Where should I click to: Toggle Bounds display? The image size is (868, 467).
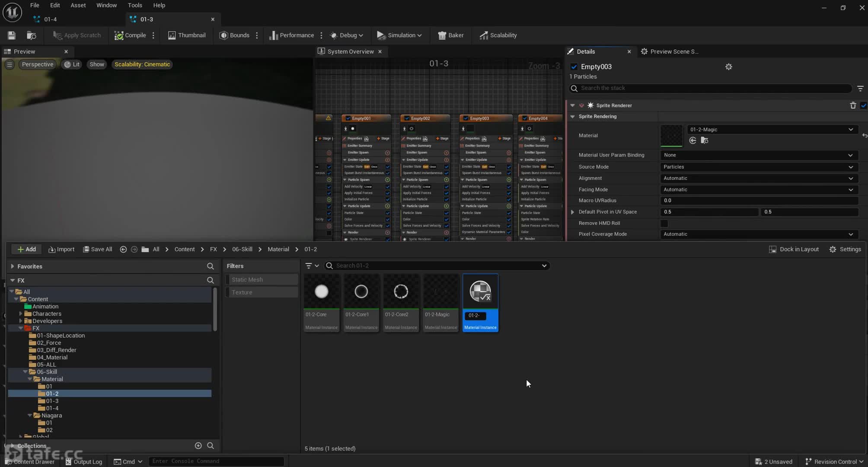coord(234,35)
